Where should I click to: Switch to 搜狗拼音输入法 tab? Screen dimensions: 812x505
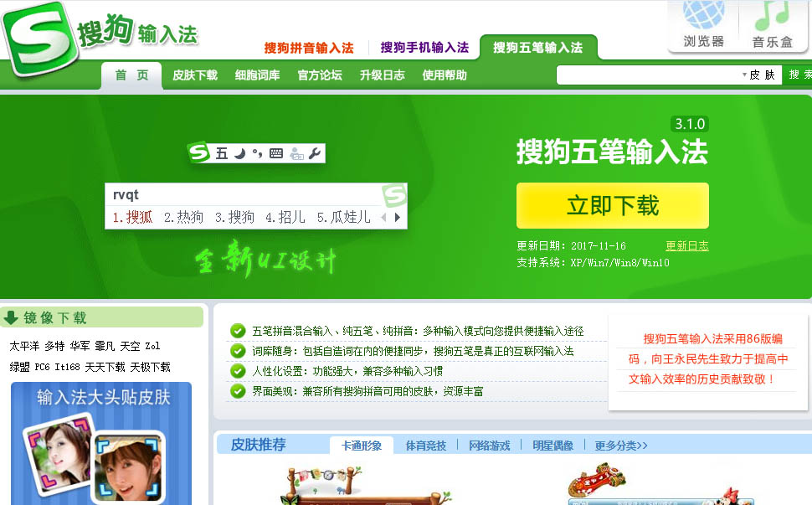click(x=309, y=49)
